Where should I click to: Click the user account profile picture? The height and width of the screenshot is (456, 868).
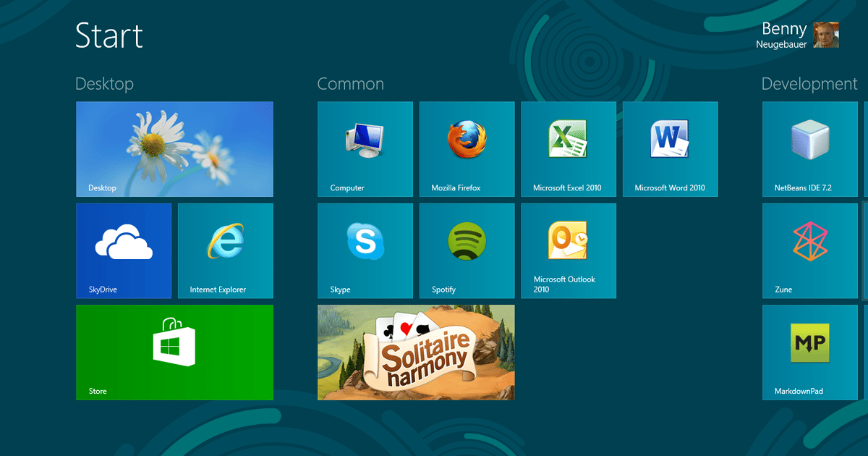coord(826,35)
